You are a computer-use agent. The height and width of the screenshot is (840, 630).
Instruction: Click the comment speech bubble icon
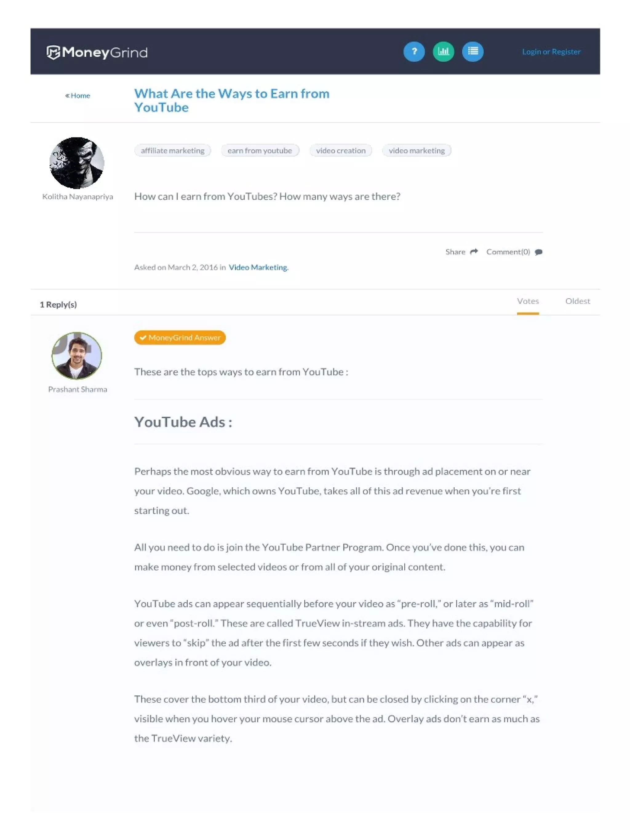coord(538,252)
